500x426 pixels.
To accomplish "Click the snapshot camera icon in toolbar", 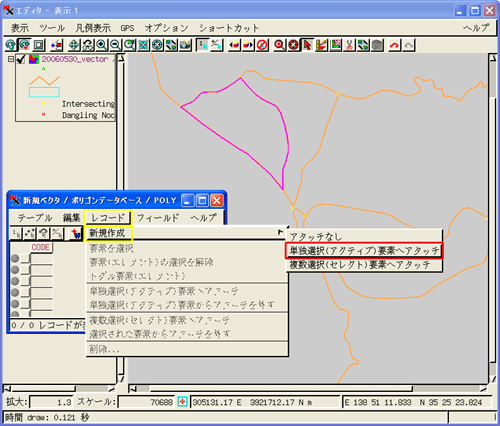I will (185, 45).
